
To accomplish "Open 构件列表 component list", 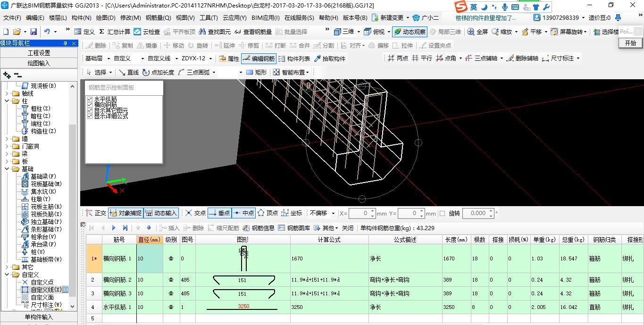I will pos(294,58).
